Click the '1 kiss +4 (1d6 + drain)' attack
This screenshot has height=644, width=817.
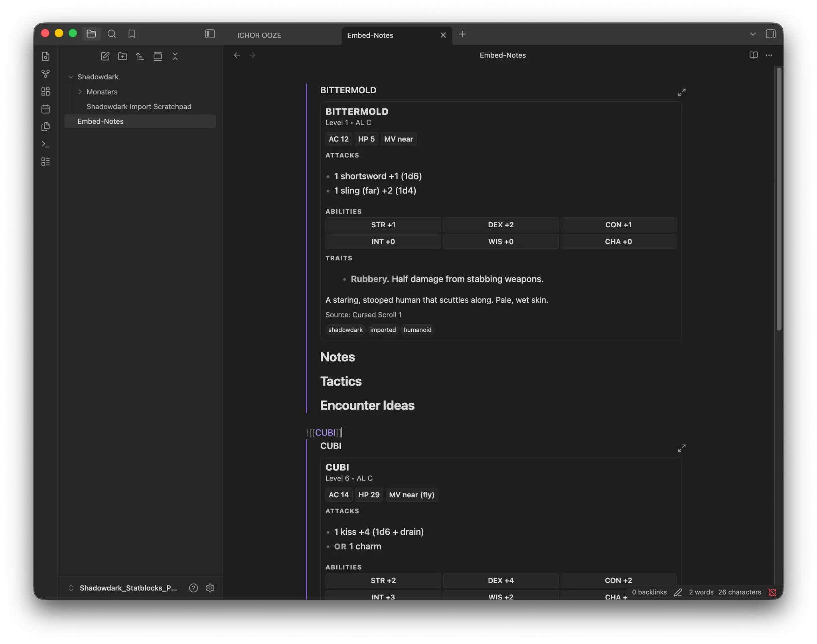coord(379,532)
